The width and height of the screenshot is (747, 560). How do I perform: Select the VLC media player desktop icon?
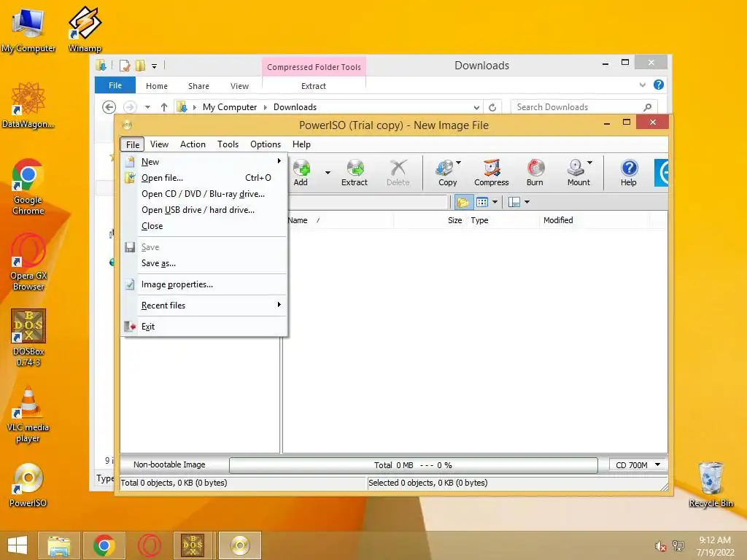point(28,414)
